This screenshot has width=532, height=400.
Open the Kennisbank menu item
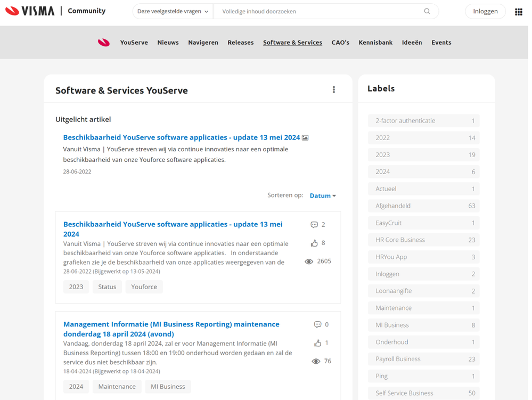(x=375, y=43)
